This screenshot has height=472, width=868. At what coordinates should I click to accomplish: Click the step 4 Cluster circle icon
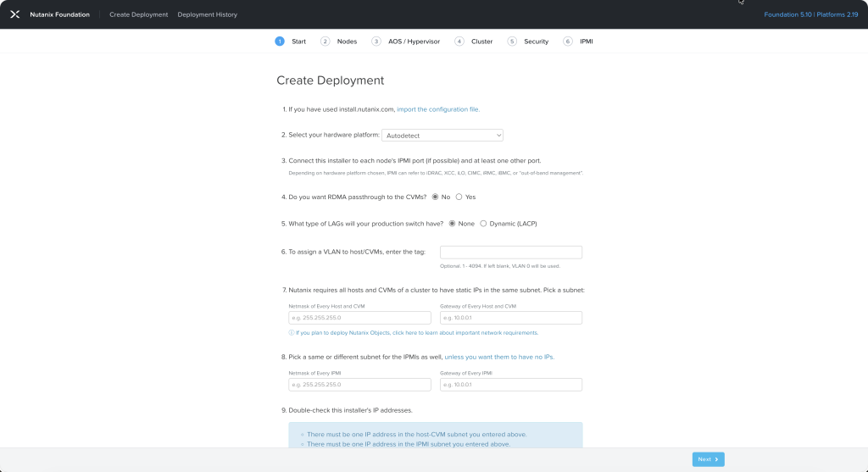coord(459,42)
